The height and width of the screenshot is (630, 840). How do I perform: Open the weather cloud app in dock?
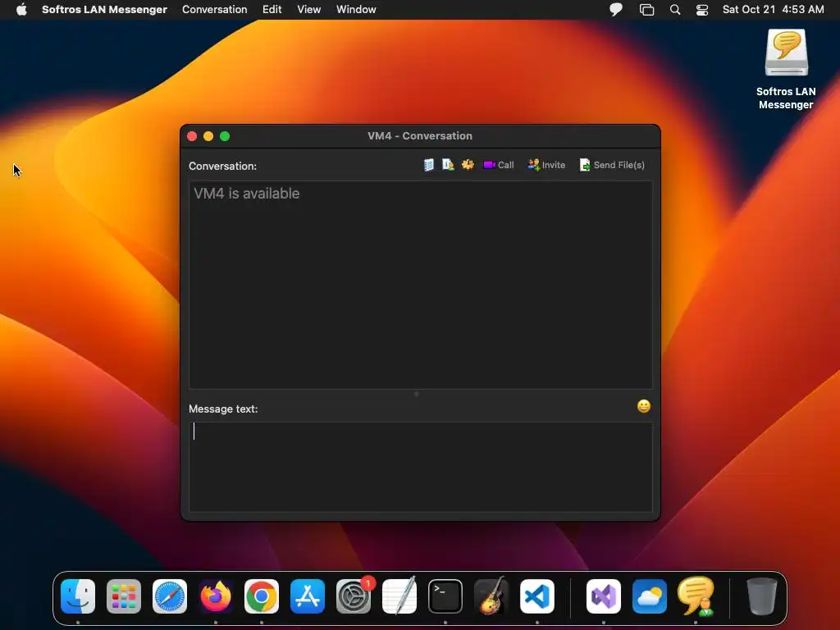point(650,596)
